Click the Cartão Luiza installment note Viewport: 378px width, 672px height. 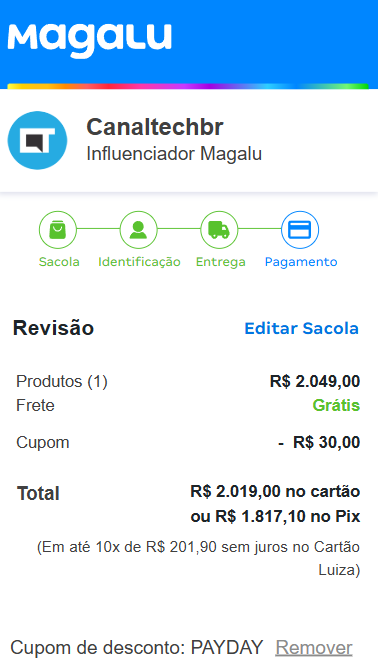point(198,558)
